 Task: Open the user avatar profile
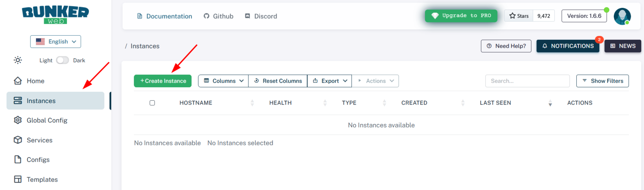click(622, 16)
